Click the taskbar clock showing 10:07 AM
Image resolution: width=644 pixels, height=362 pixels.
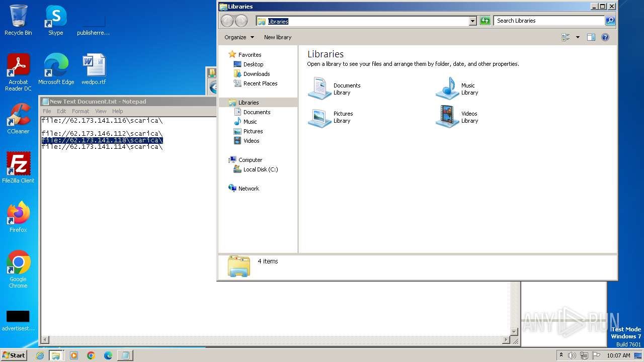click(x=618, y=355)
